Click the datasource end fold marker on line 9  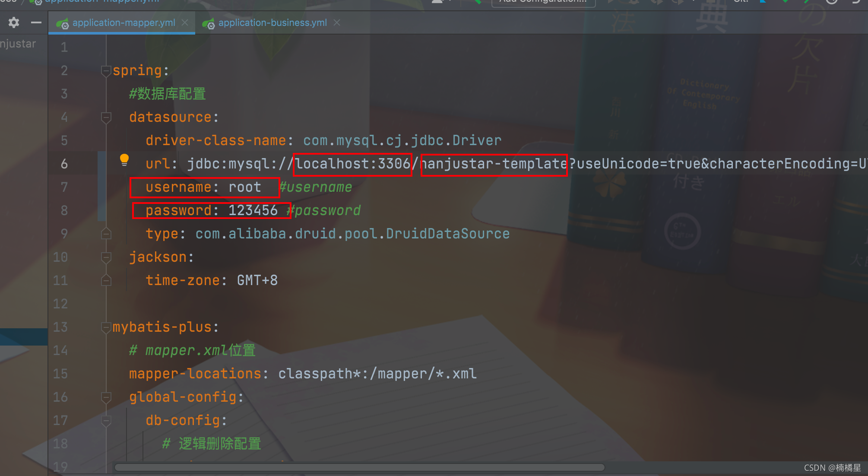(106, 234)
